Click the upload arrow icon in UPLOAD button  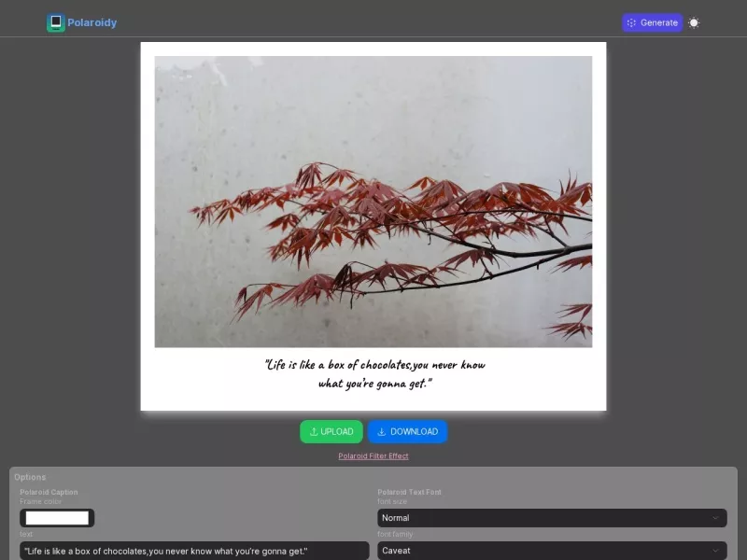(x=314, y=431)
